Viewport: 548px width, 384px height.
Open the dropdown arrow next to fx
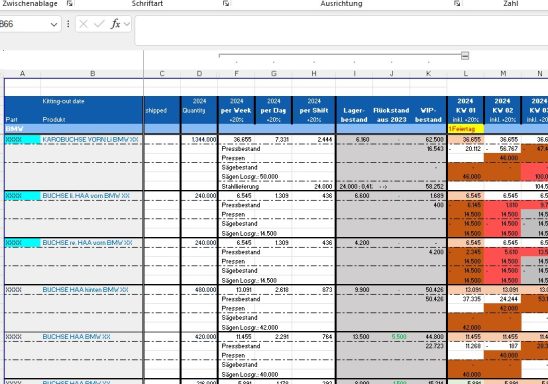pos(127,24)
